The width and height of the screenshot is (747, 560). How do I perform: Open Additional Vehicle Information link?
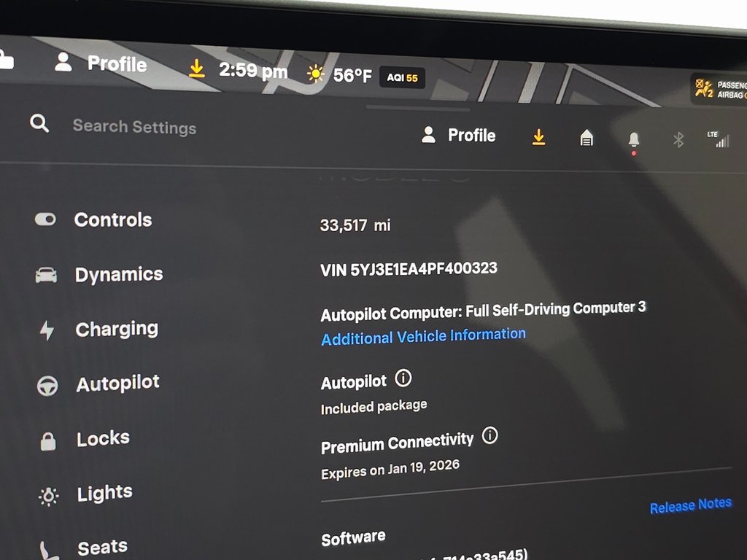pyautogui.click(x=423, y=336)
